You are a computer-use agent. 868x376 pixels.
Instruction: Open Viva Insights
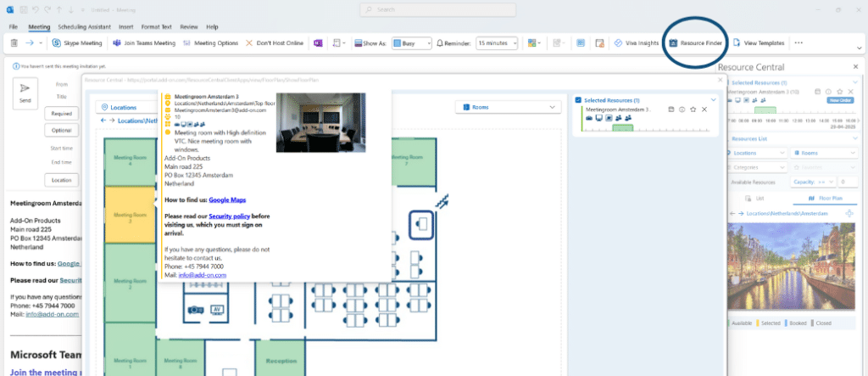point(637,42)
